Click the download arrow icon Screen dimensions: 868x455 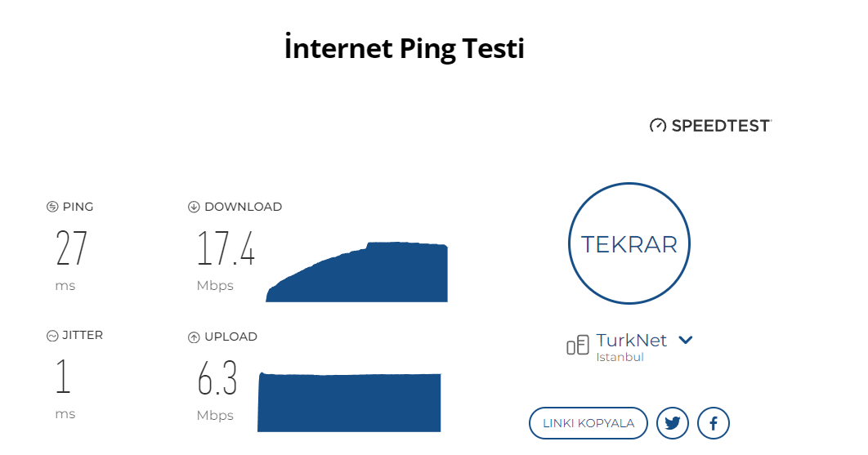(194, 207)
